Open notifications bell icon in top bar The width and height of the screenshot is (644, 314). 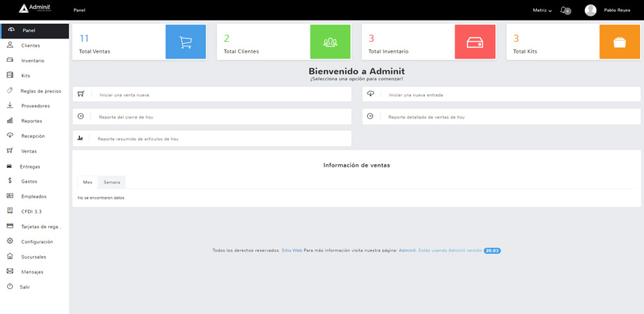[x=564, y=10]
